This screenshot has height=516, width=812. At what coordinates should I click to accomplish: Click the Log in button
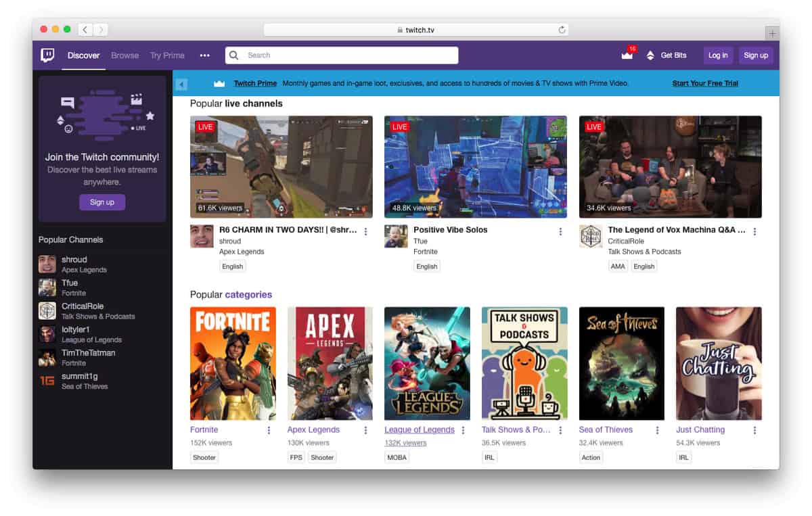[718, 55]
